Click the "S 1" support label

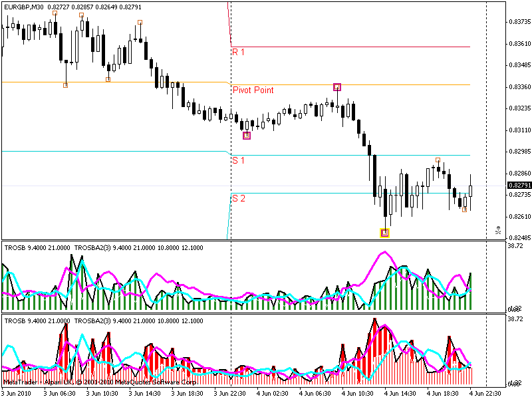coord(238,160)
